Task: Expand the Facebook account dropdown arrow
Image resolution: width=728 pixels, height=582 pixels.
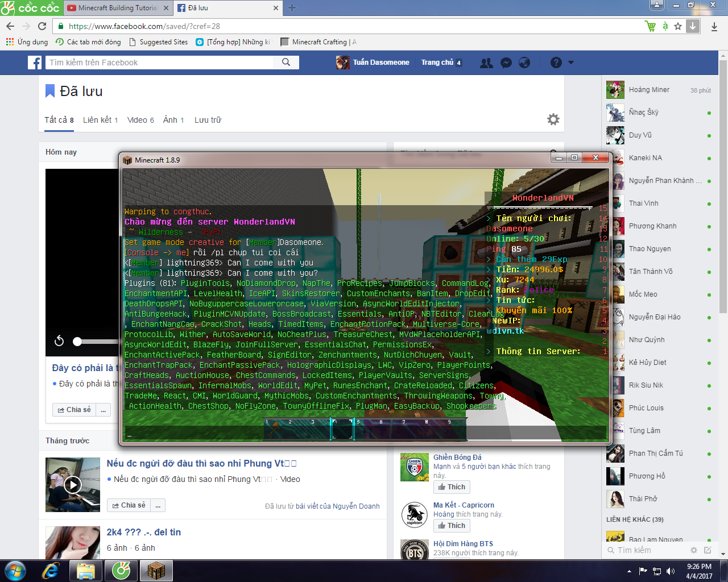Action: [571, 63]
